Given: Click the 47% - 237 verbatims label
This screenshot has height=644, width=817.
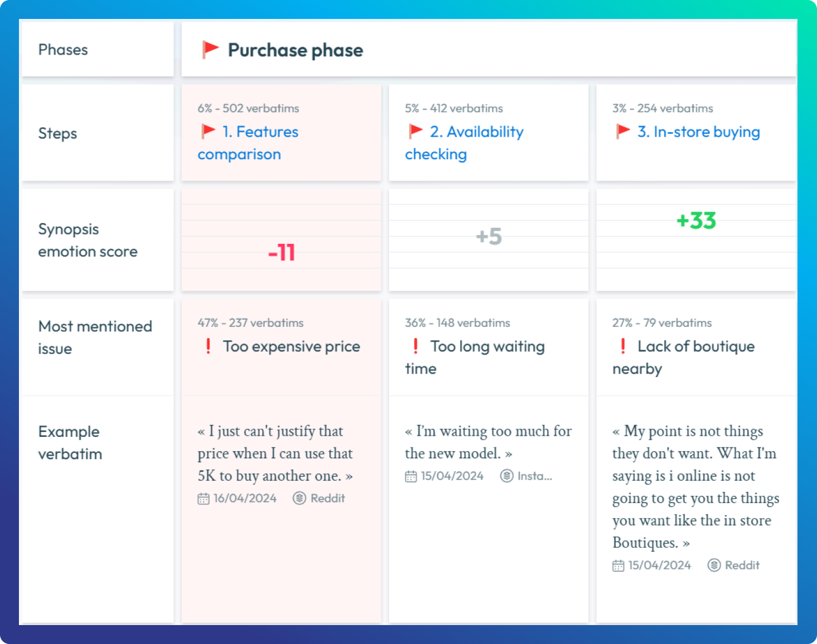Looking at the screenshot, I should (x=250, y=323).
